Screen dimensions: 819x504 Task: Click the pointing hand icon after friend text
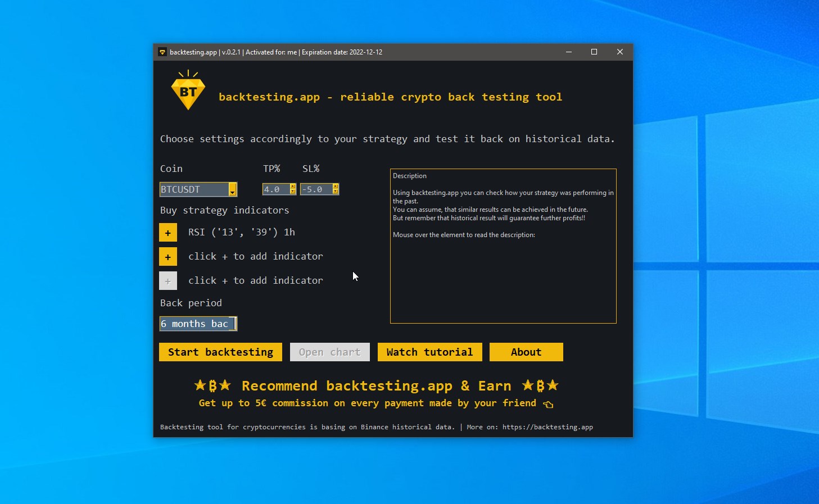point(548,404)
